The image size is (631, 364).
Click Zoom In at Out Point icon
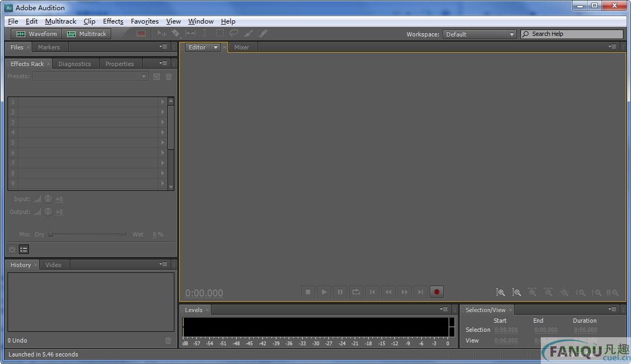pyautogui.click(x=597, y=292)
